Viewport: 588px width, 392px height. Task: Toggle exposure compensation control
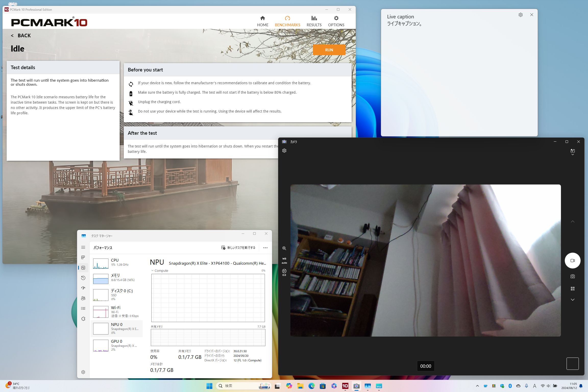coord(284,272)
